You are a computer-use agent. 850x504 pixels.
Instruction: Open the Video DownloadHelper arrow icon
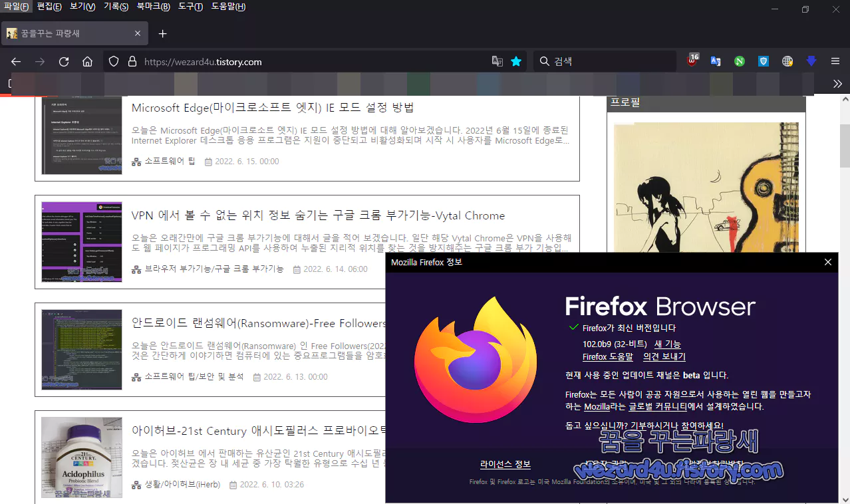[x=811, y=61]
